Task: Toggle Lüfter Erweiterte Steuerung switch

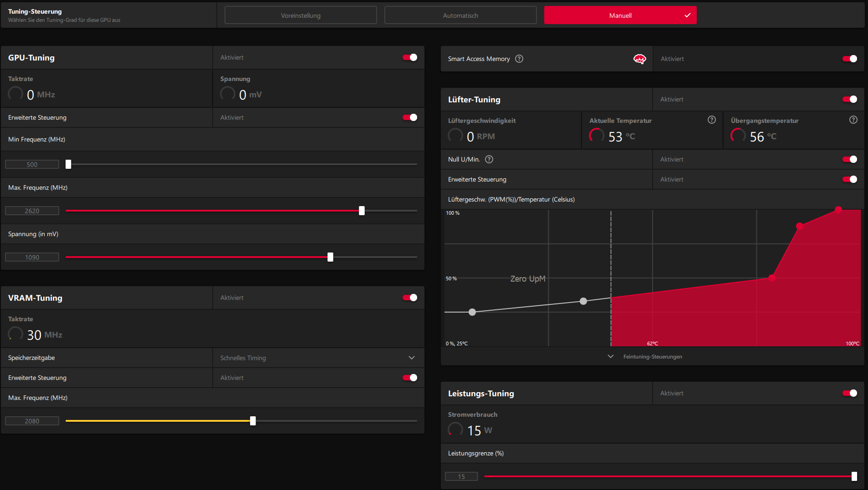Action: tap(850, 179)
